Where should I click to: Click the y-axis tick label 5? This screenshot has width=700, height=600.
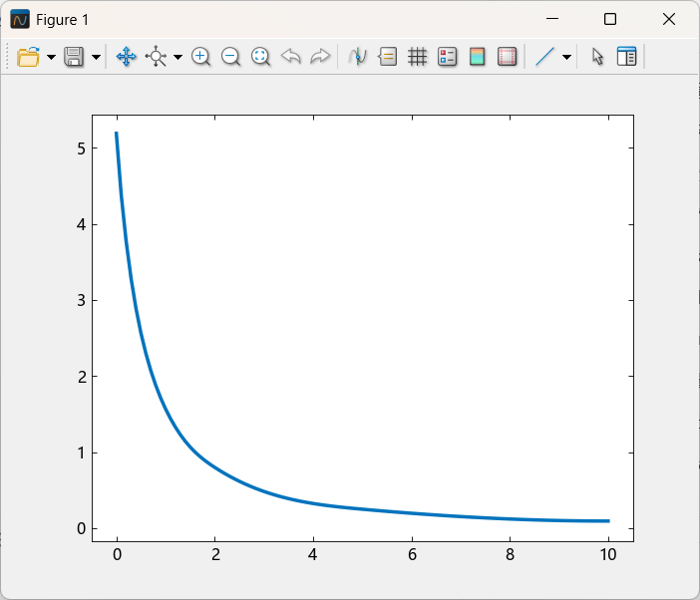tap(81, 149)
